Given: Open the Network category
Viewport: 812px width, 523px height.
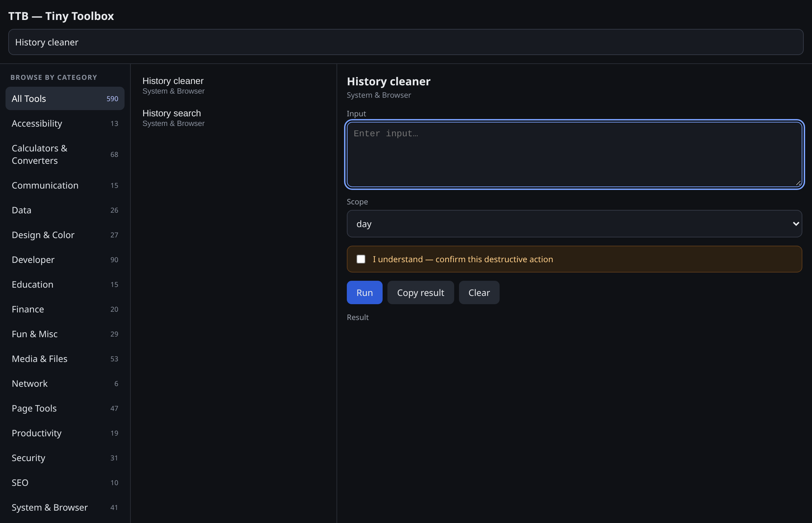Looking at the screenshot, I should click(x=65, y=383).
